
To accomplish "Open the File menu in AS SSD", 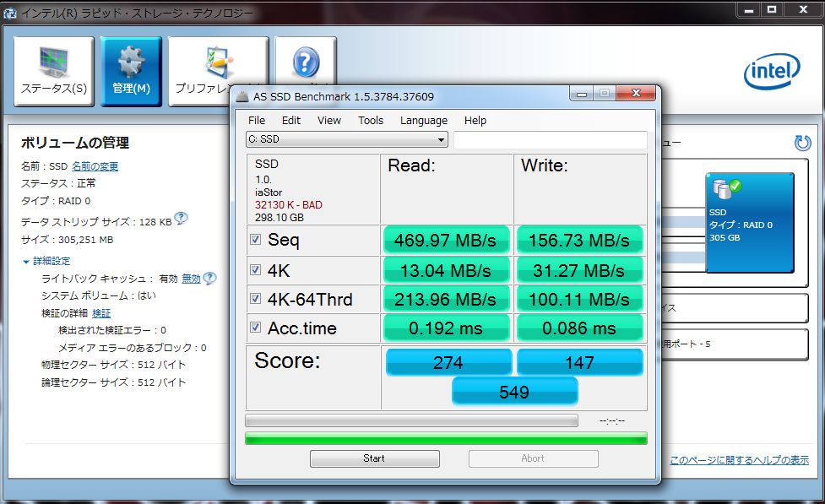I will pos(257,121).
